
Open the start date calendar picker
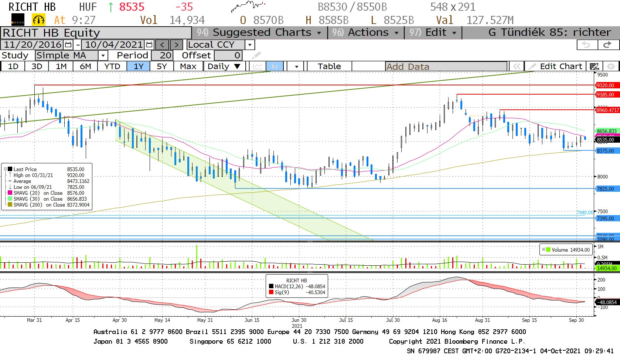(x=68, y=45)
